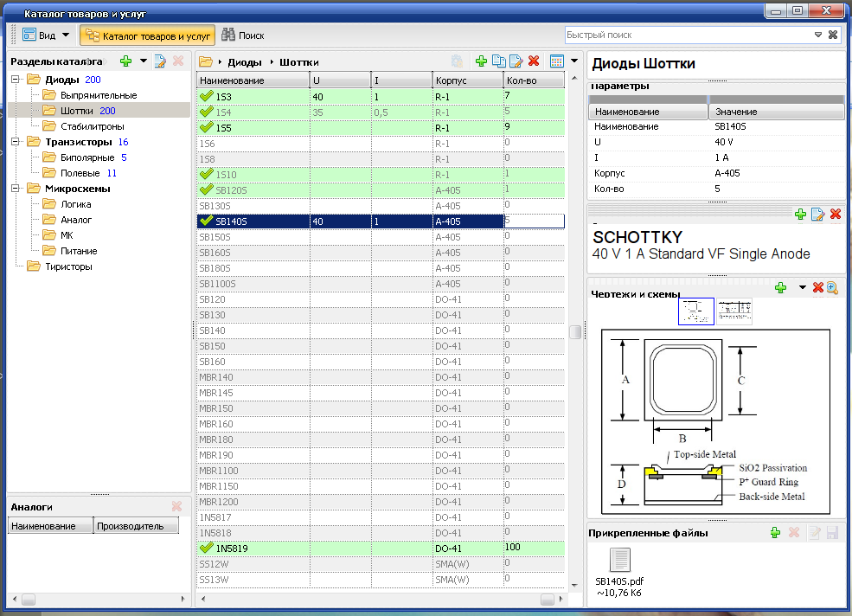Sort by Кол-во column header
Image resolution: width=852 pixels, height=616 pixels.
point(535,80)
